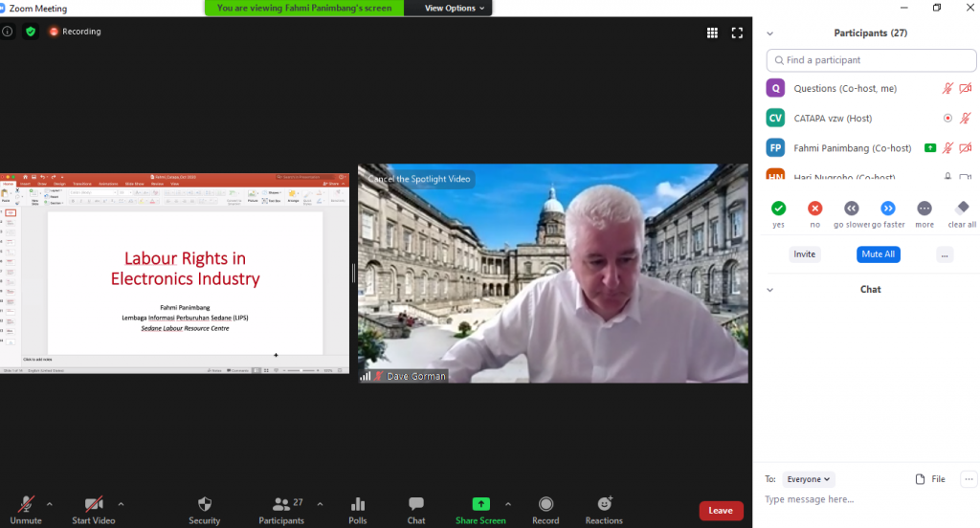Enter full screen mode
Screen dimensions: 980x528
pos(737,33)
